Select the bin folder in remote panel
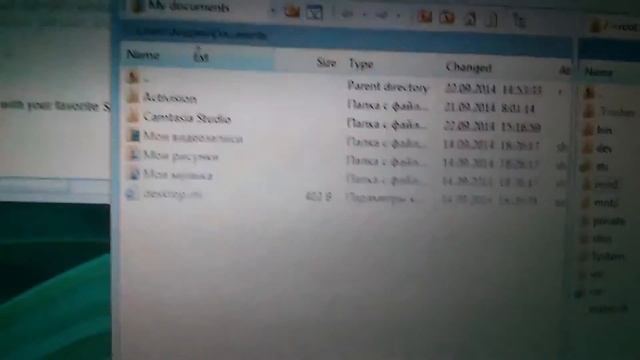Screen dimensions: 640x360 [604, 130]
